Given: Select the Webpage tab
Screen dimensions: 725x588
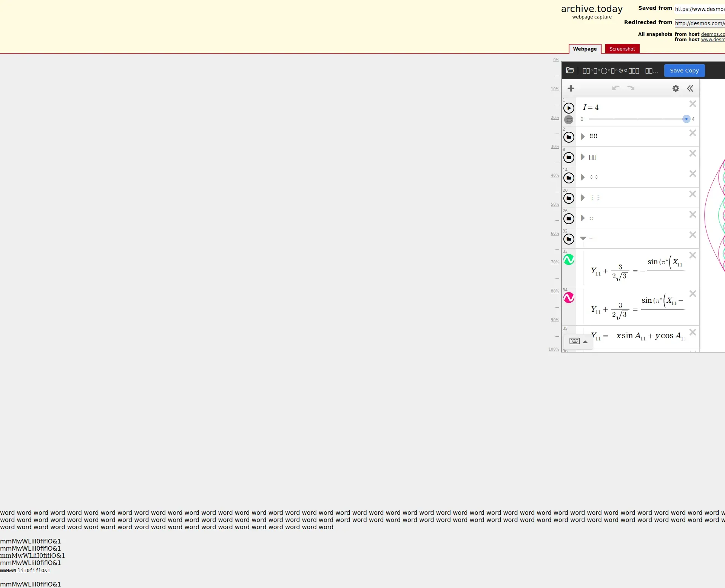Looking at the screenshot, I should click(x=585, y=49).
